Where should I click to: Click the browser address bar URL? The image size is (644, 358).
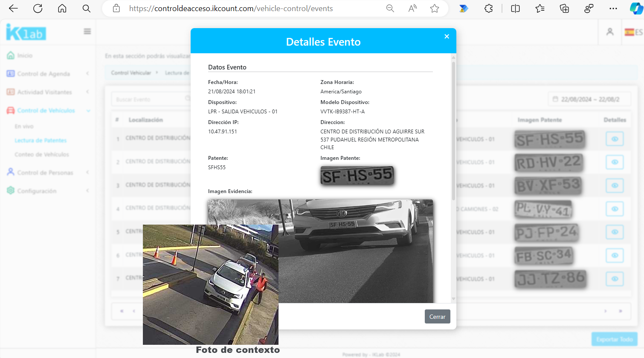tap(231, 9)
